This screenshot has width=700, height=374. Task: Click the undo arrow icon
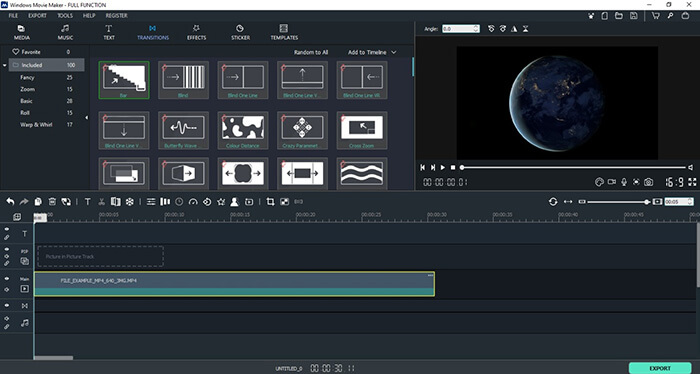pyautogui.click(x=10, y=202)
